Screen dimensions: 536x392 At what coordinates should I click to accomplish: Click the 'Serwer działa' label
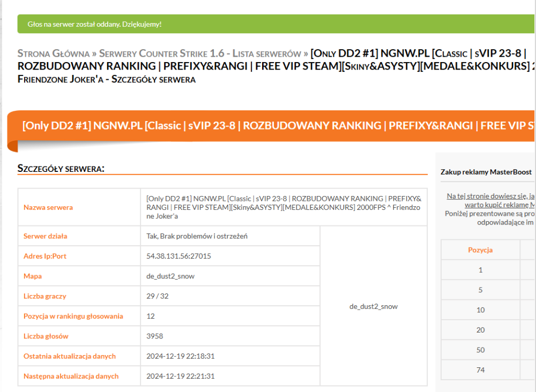[x=45, y=236]
